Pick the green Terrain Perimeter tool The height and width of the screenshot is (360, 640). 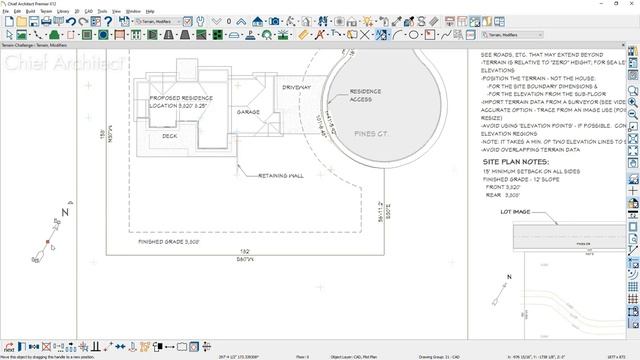point(54,35)
